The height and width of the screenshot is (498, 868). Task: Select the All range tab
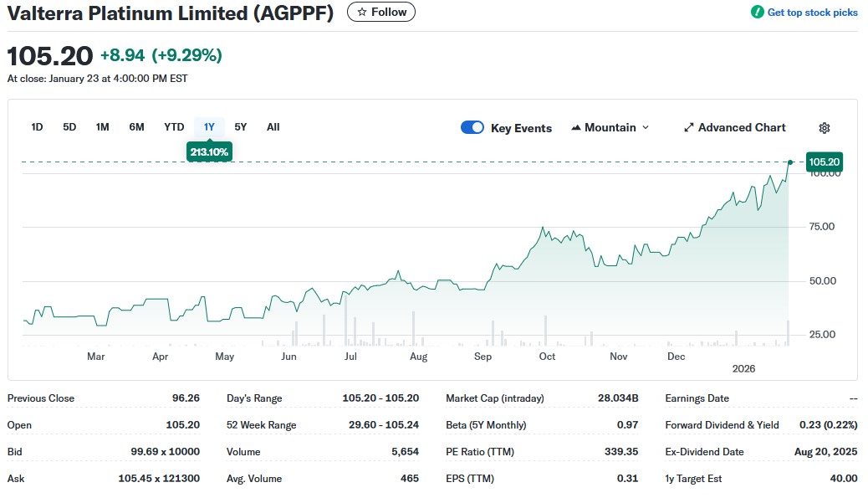click(273, 127)
